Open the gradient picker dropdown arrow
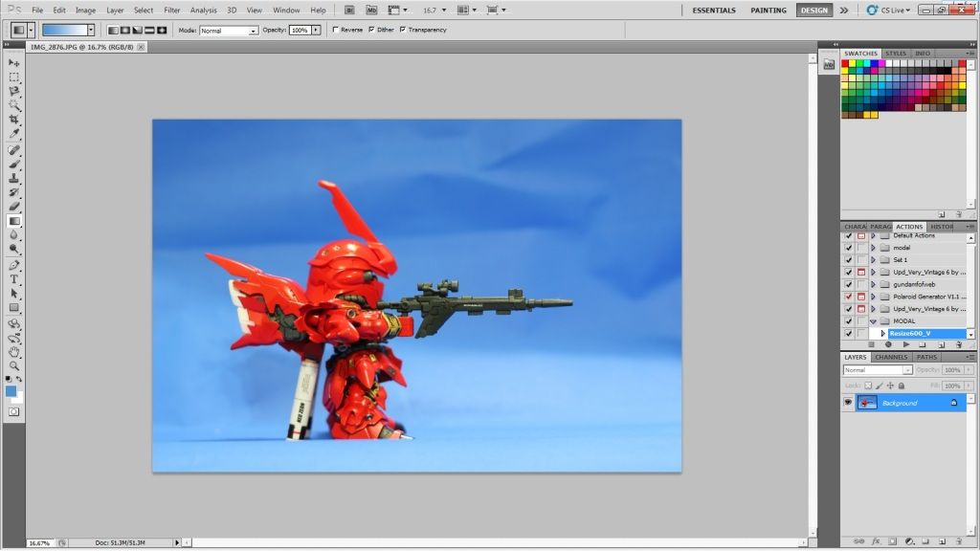The width and height of the screenshot is (980, 551). pos(91,30)
